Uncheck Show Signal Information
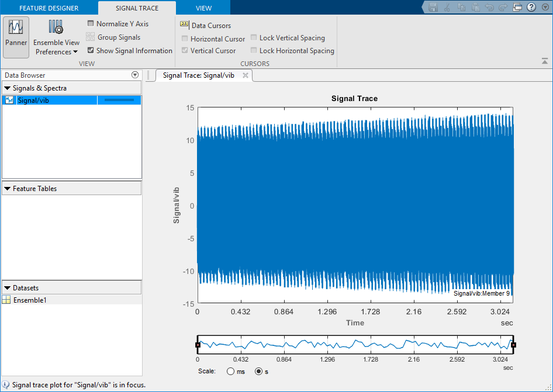 [x=91, y=51]
